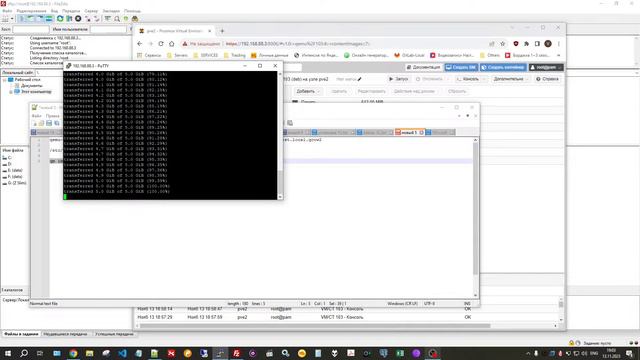The image size is (640, 360).
Task: Click FileZilla process queue toolbar icon
Action: [x=69, y=19]
